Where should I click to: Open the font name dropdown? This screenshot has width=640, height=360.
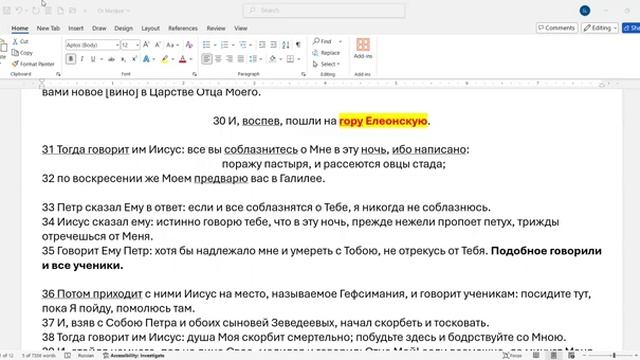tap(117, 45)
